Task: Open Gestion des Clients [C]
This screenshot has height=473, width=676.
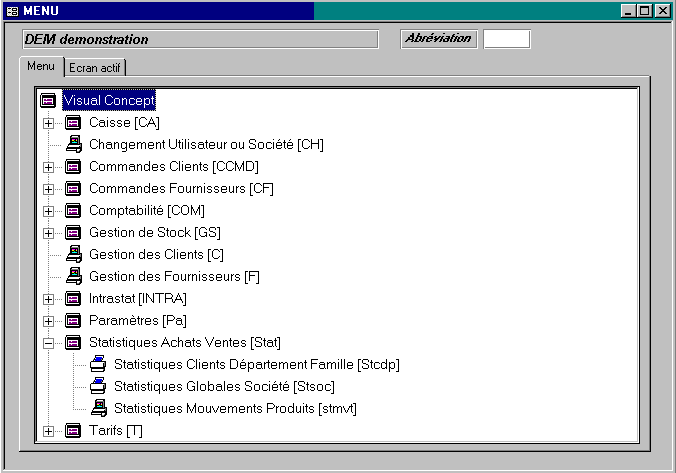Action: [156, 255]
